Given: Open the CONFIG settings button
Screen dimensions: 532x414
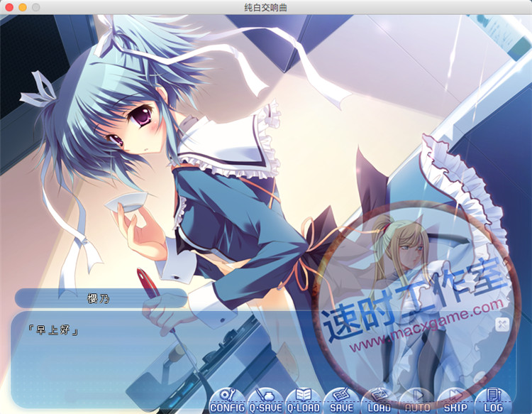Looking at the screenshot, I should (227, 401).
